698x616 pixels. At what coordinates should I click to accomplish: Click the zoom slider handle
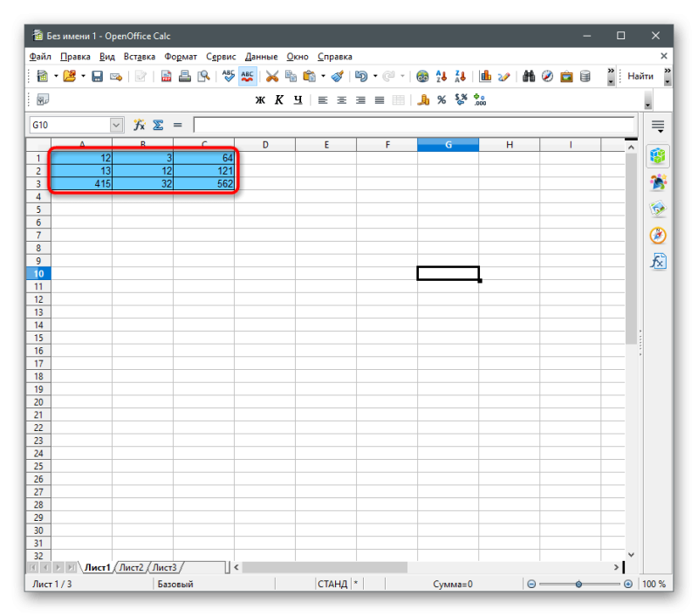[578, 584]
